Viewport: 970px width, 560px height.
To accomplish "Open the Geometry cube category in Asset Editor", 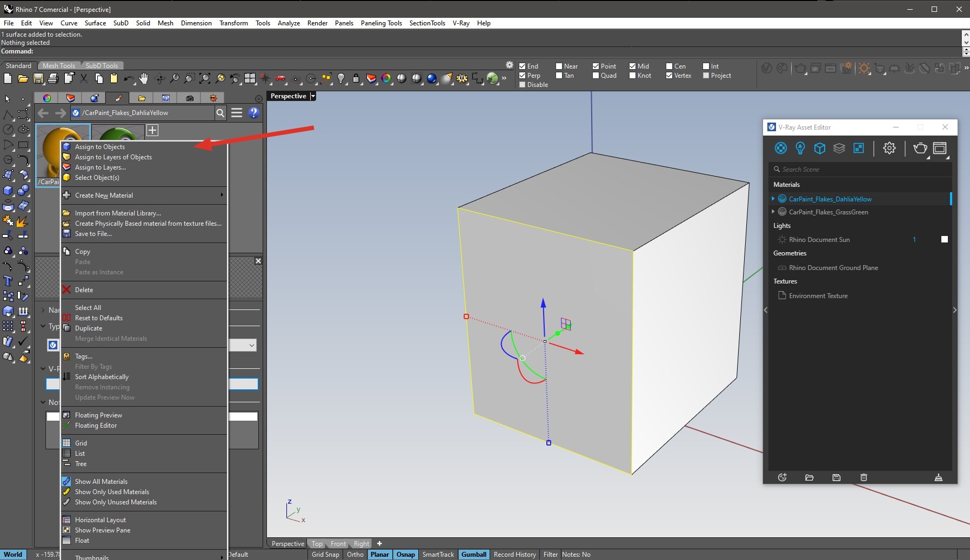I will click(x=820, y=148).
